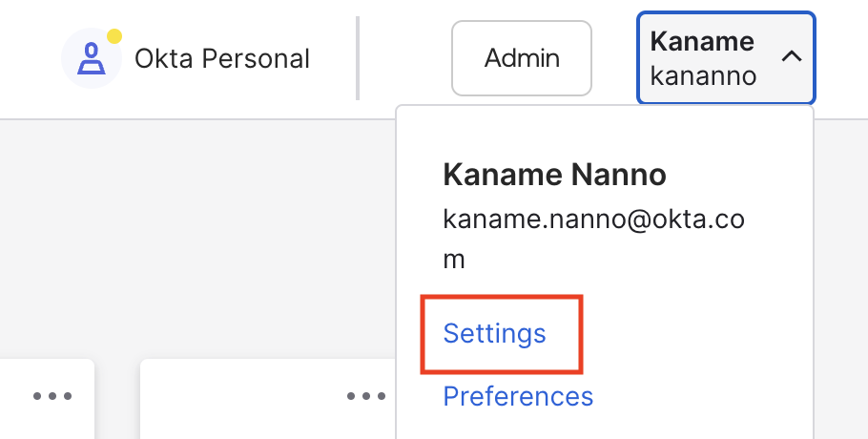Click the Kaname Nanno name heading
This screenshot has width=868, height=439.
(x=554, y=175)
